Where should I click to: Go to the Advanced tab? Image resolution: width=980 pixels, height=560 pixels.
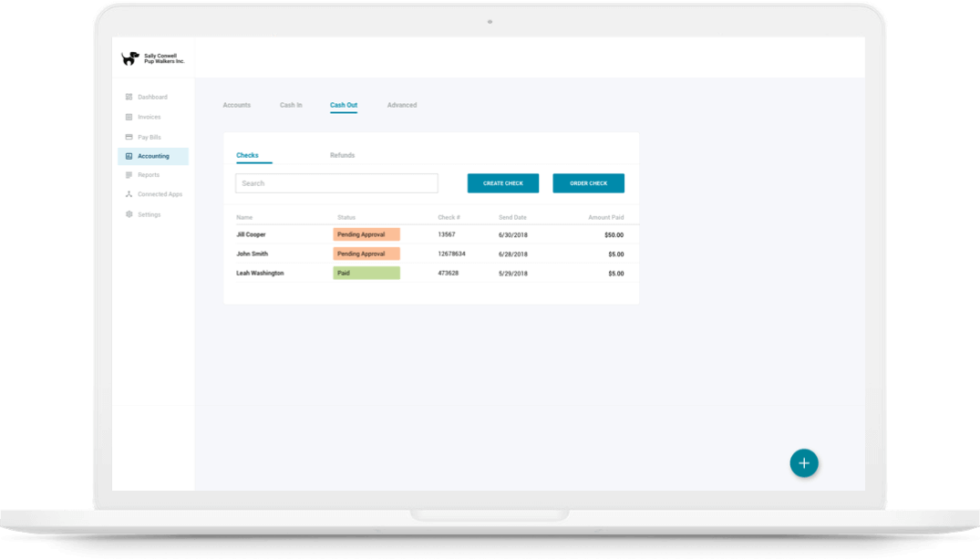(401, 106)
